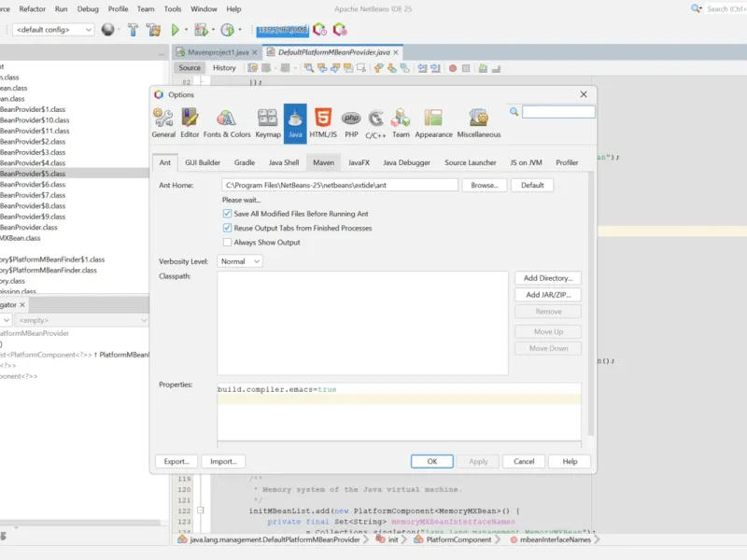The width and height of the screenshot is (747, 560).
Task: Open the Profile Project dropdown arrow
Action: [240, 30]
